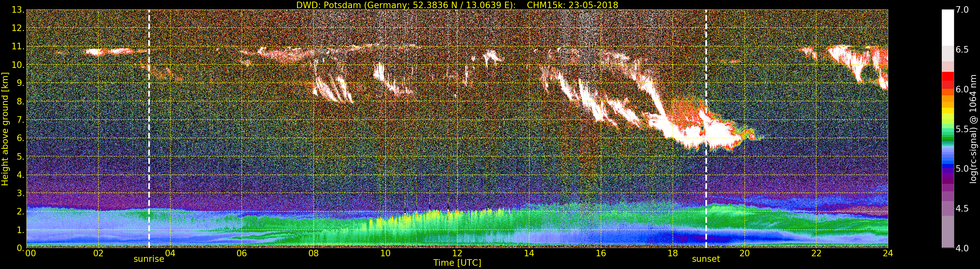Click the "18" time axis tick label
This screenshot has width=980, height=269.
point(673,253)
